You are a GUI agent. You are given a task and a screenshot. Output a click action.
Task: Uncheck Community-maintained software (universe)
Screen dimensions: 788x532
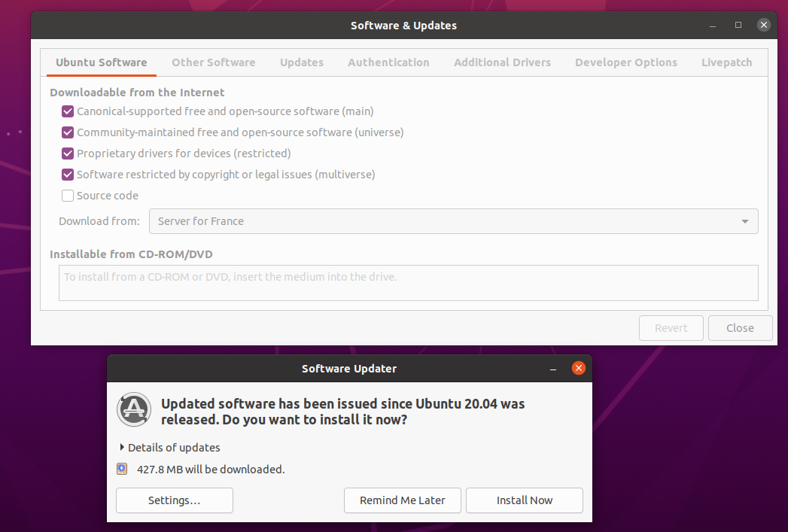point(67,132)
